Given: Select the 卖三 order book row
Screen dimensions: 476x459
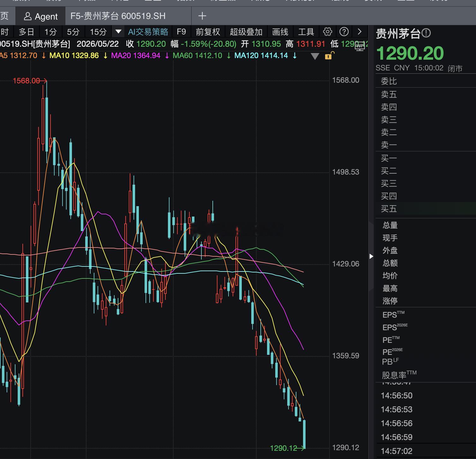Looking at the screenshot, I should click(x=425, y=120).
